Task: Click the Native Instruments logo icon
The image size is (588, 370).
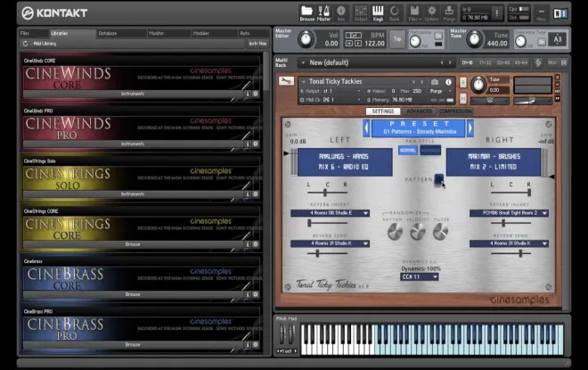Action: coord(560,13)
